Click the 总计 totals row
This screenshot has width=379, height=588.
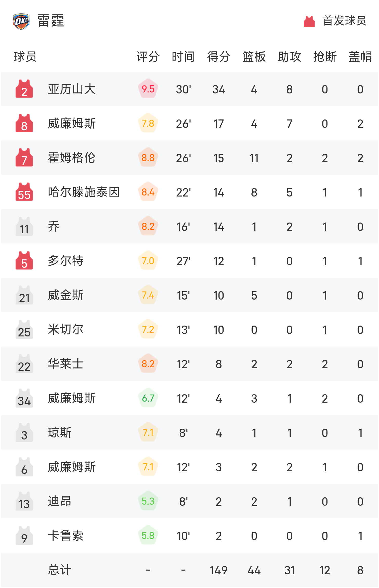(60, 570)
